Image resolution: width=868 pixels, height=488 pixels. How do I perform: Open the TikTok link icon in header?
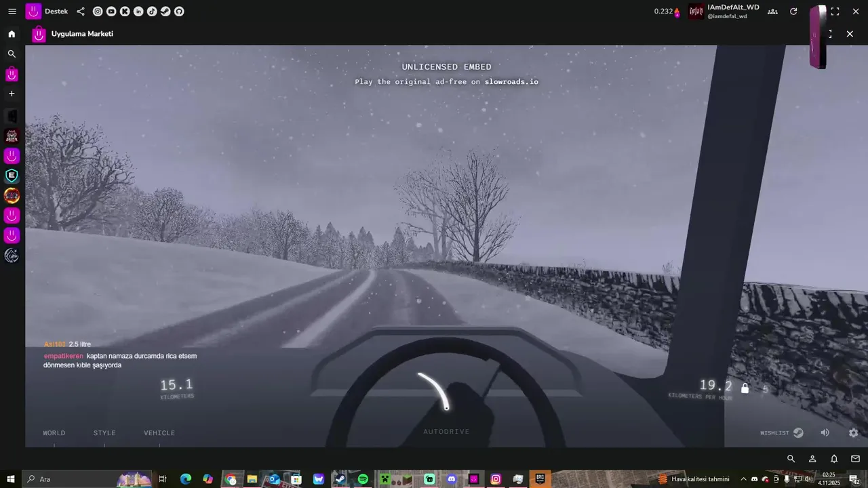tap(152, 12)
